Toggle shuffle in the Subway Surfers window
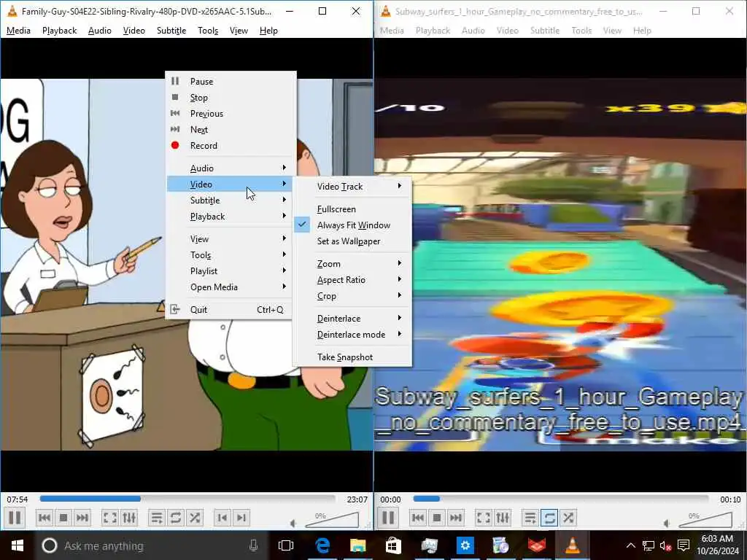 568,518
